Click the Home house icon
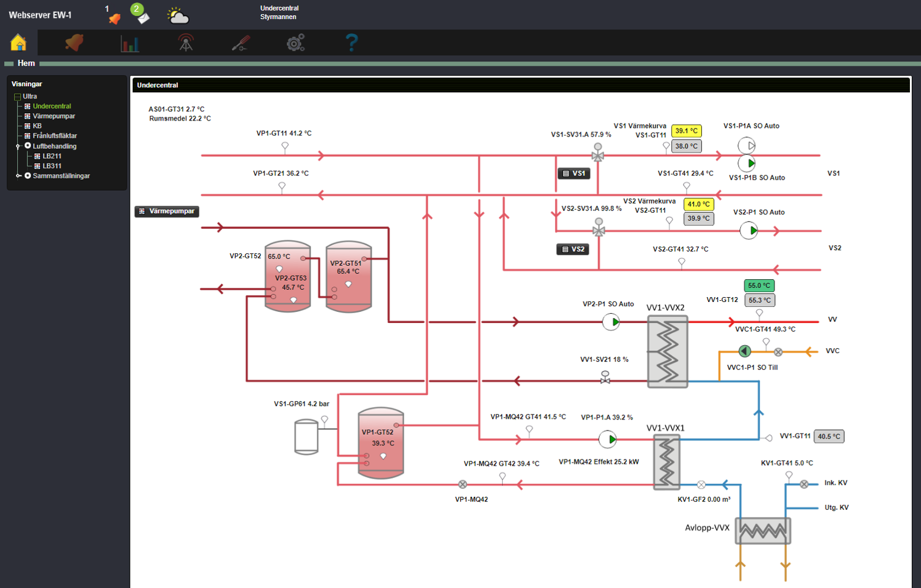 click(x=18, y=42)
